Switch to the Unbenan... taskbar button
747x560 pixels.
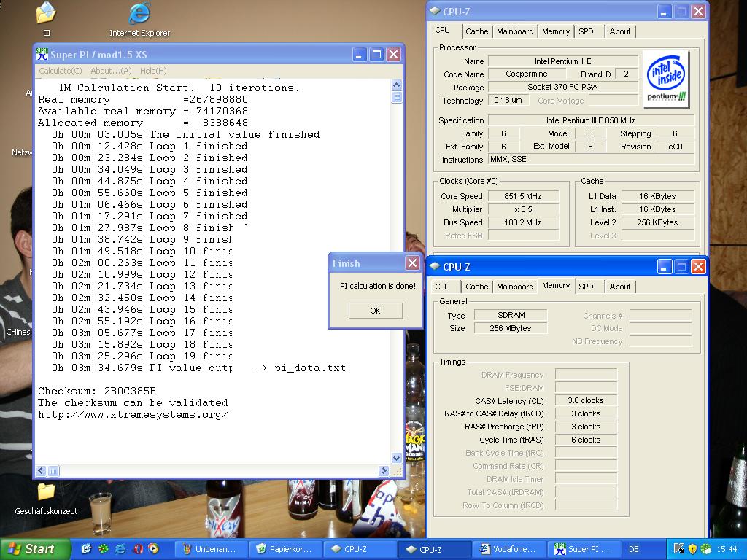click(211, 550)
